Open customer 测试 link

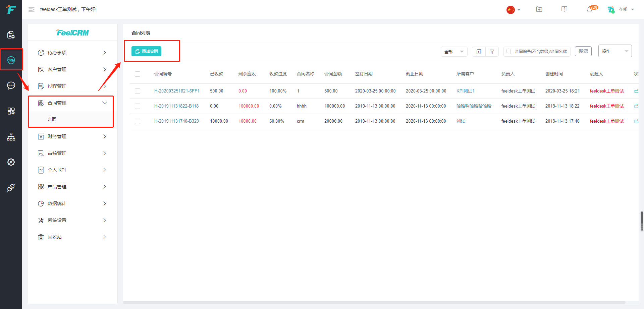point(461,121)
